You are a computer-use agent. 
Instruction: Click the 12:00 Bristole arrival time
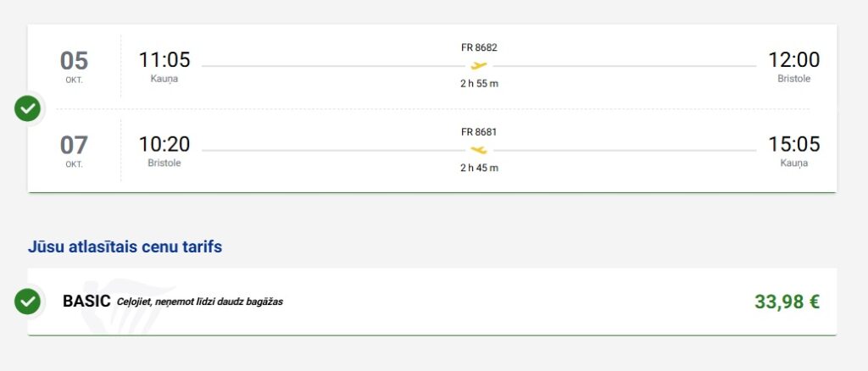click(x=793, y=59)
